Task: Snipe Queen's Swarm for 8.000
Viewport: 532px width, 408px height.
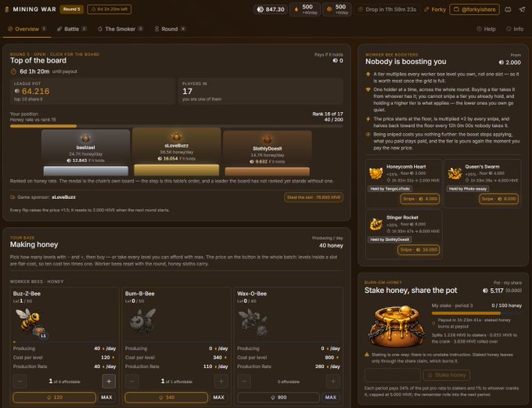Action: (x=499, y=199)
